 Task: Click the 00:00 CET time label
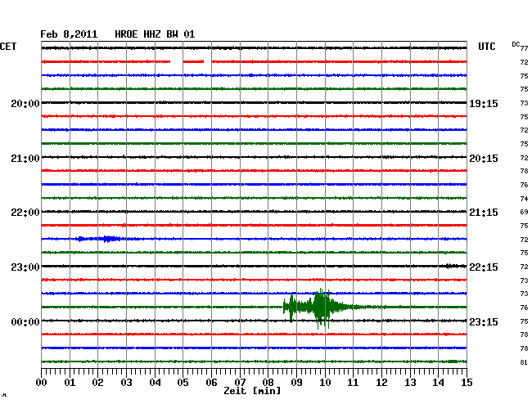click(25, 321)
